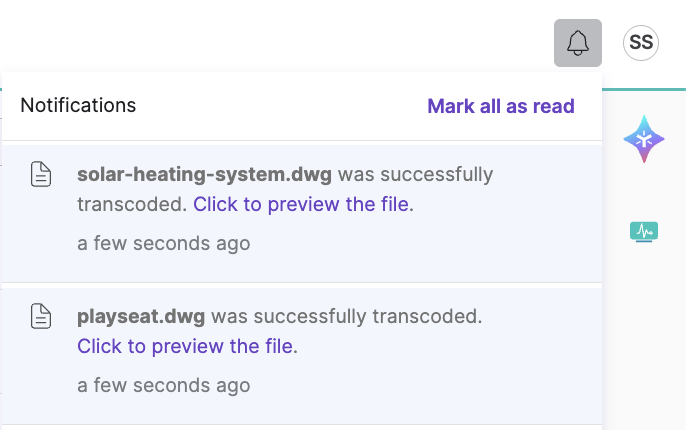Click the timestamp under the solar-heating-system notification

(x=163, y=243)
